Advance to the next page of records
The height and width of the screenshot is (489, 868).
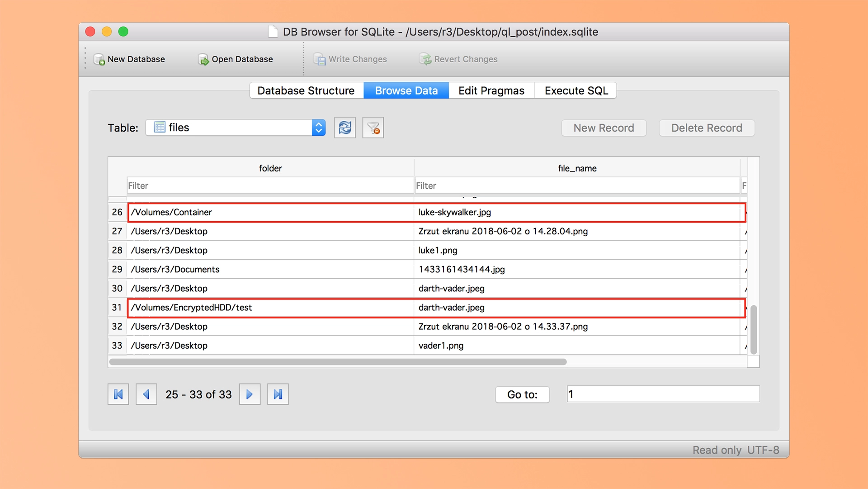(250, 394)
